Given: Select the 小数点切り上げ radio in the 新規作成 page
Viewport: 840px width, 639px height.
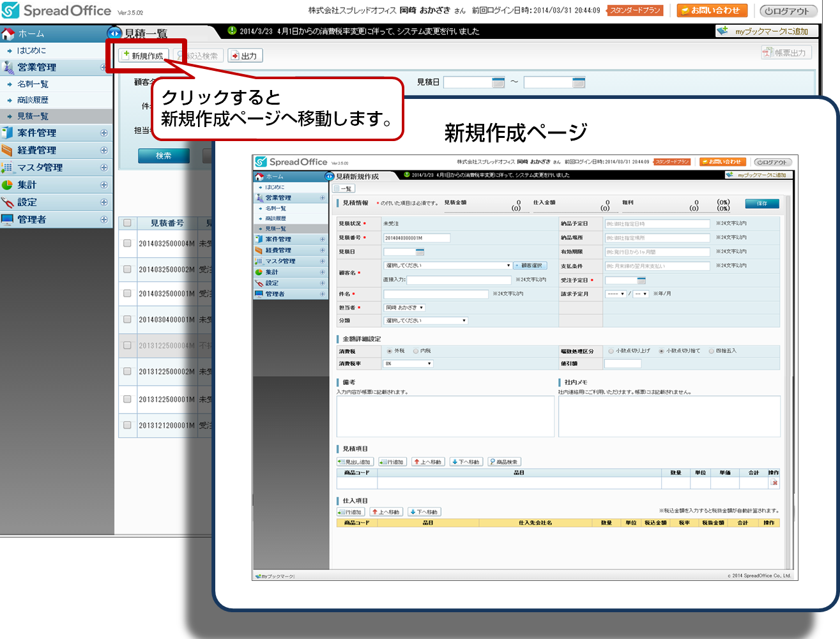Looking at the screenshot, I should (611, 351).
